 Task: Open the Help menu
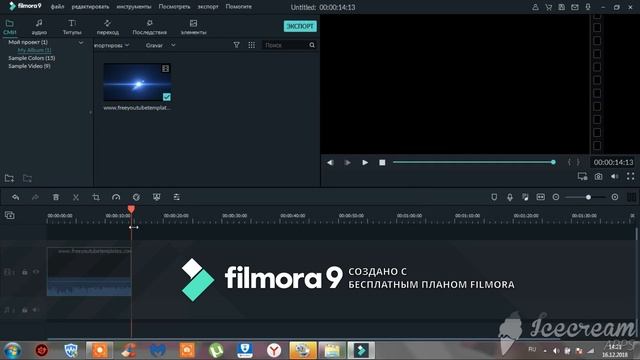(x=239, y=7)
